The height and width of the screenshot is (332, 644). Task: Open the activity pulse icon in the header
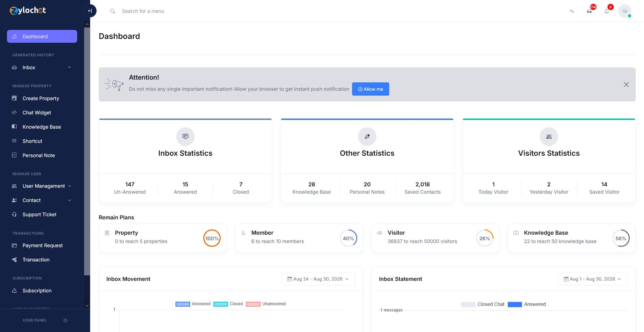[572, 11]
